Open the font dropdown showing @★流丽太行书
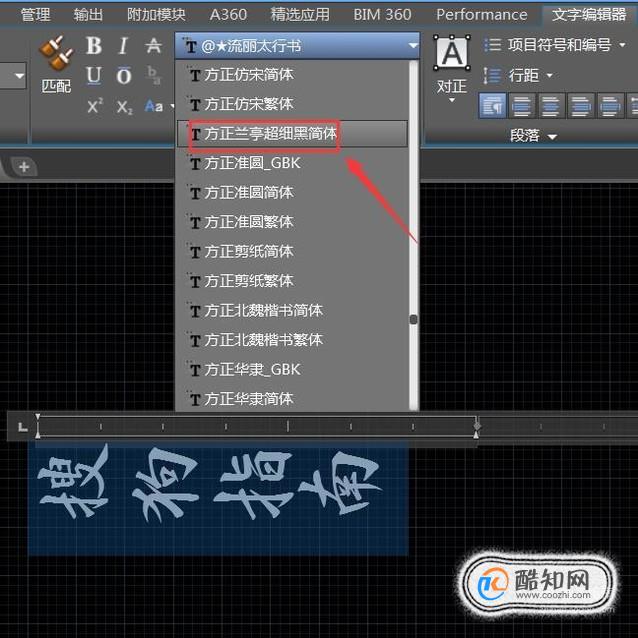 (x=297, y=46)
